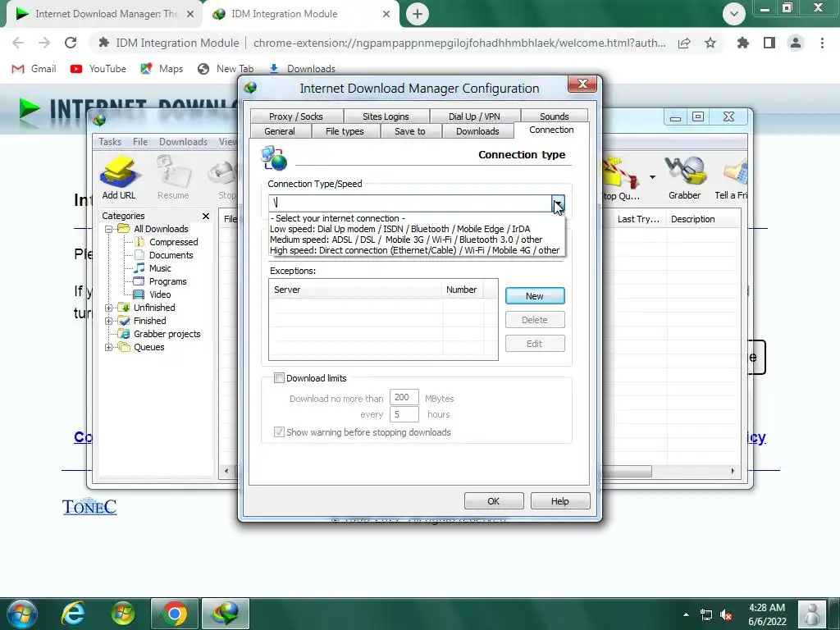Image resolution: width=840 pixels, height=630 pixels.
Task: Open the Connection Type/Speed dropdown arrow
Action: coord(558,203)
